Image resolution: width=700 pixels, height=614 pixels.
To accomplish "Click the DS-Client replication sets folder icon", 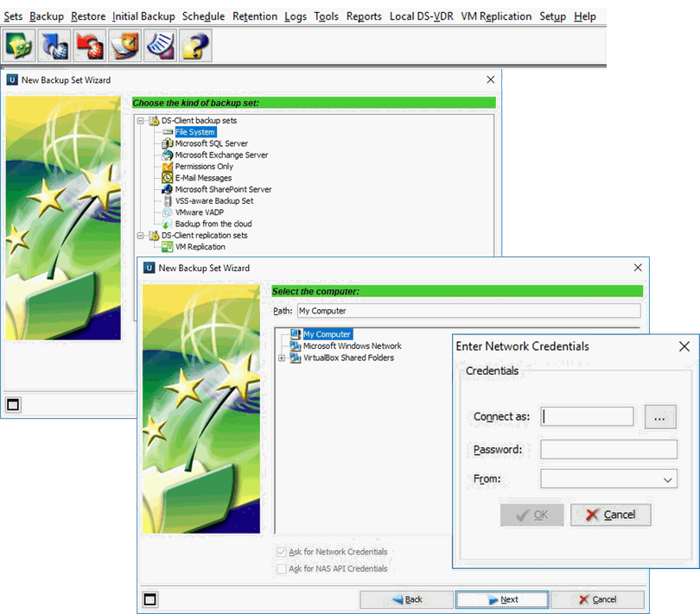I will click(154, 235).
